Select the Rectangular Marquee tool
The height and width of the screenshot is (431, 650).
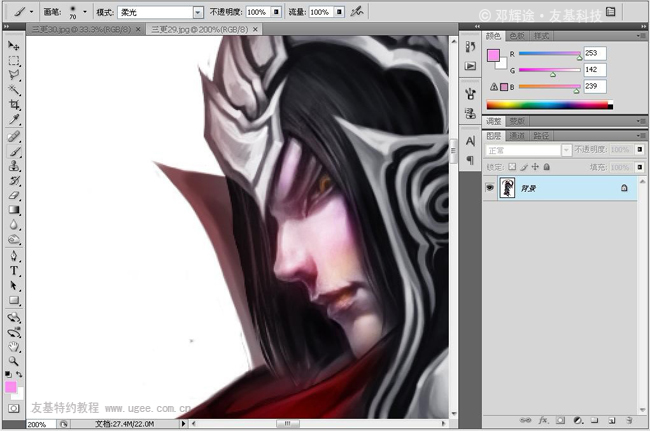coord(14,61)
